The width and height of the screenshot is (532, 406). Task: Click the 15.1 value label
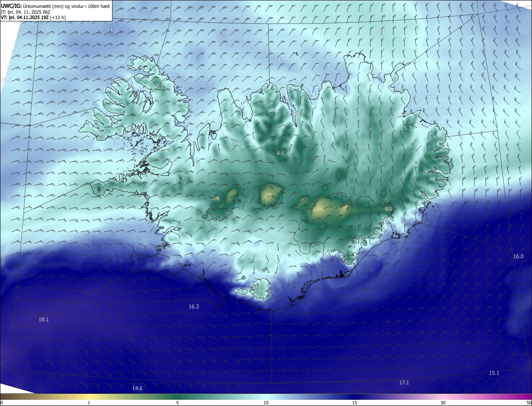click(x=494, y=373)
